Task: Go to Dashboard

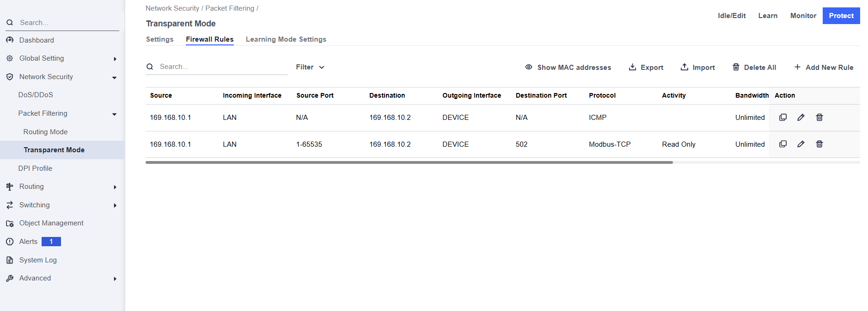Action: 37,40
